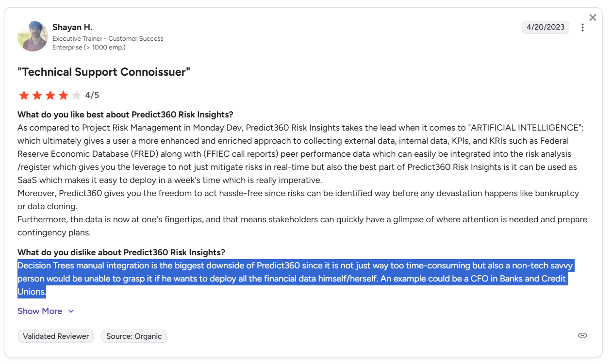
Task: Click the second orange rating star
Action: 37,95
